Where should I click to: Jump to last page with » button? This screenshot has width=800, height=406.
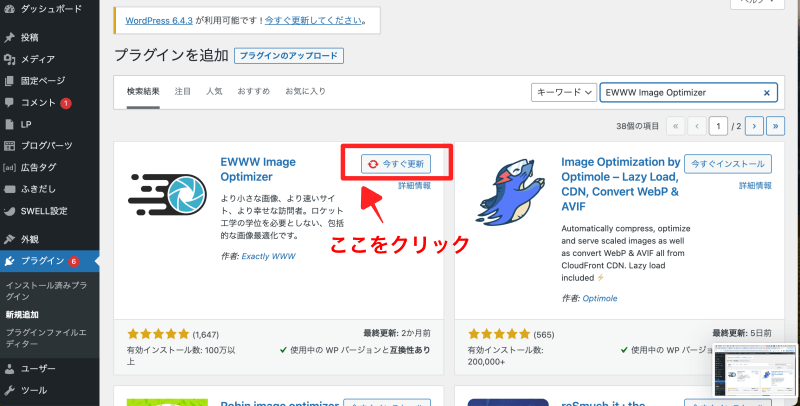click(x=776, y=126)
